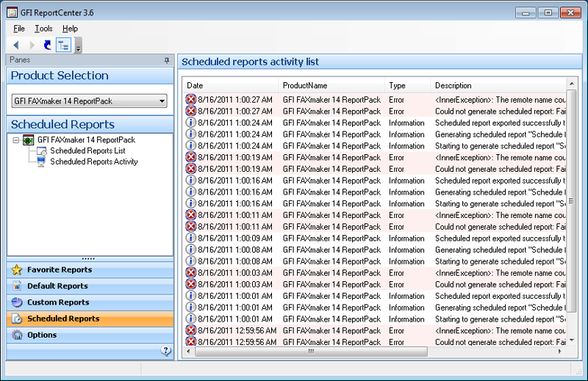Click error icon of first 1:00:11 AM row

tap(191, 215)
